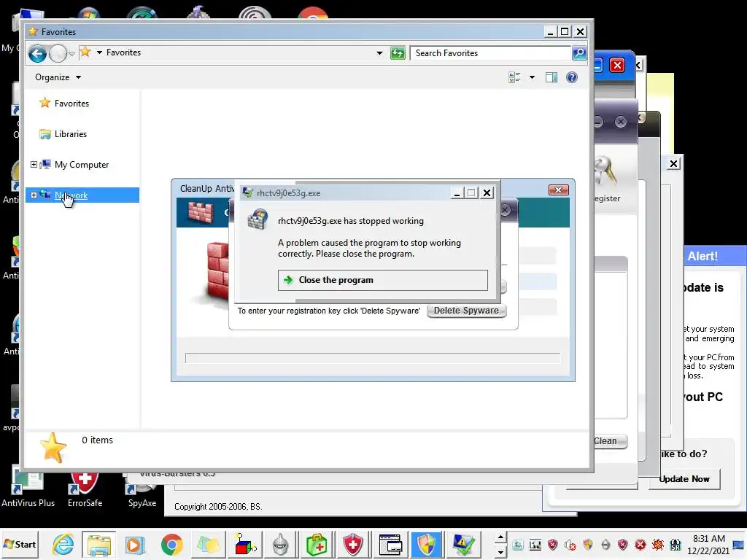
Task: Click the colored cube taskbar icon
Action: point(245,545)
